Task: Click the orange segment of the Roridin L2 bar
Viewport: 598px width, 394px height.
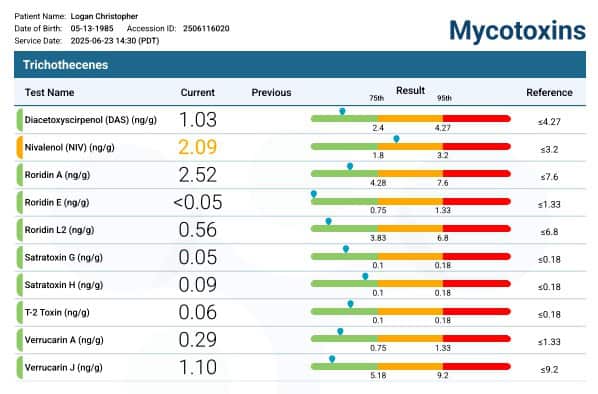Action: coord(410,229)
